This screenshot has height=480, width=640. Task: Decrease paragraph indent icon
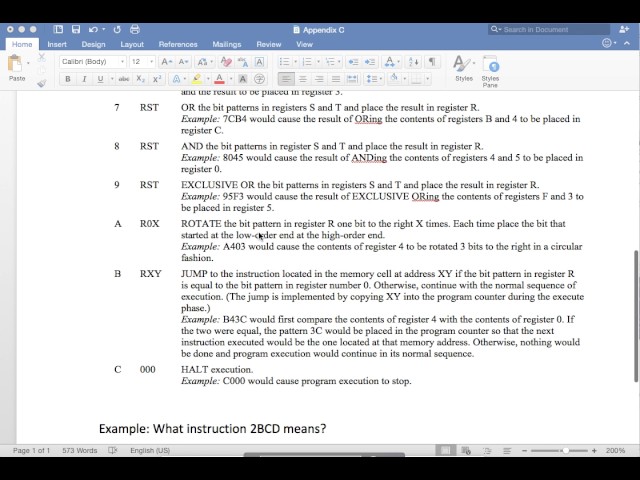coord(353,62)
